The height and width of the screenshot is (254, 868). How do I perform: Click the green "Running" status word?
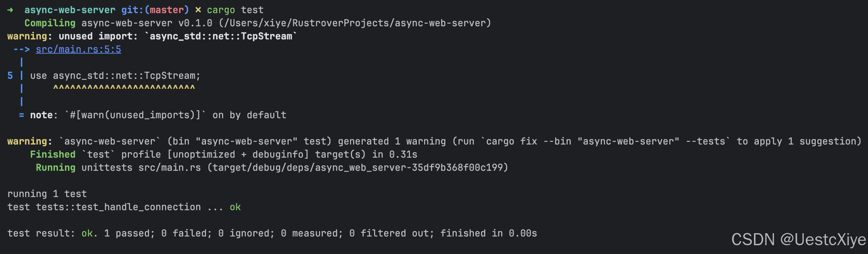point(56,168)
